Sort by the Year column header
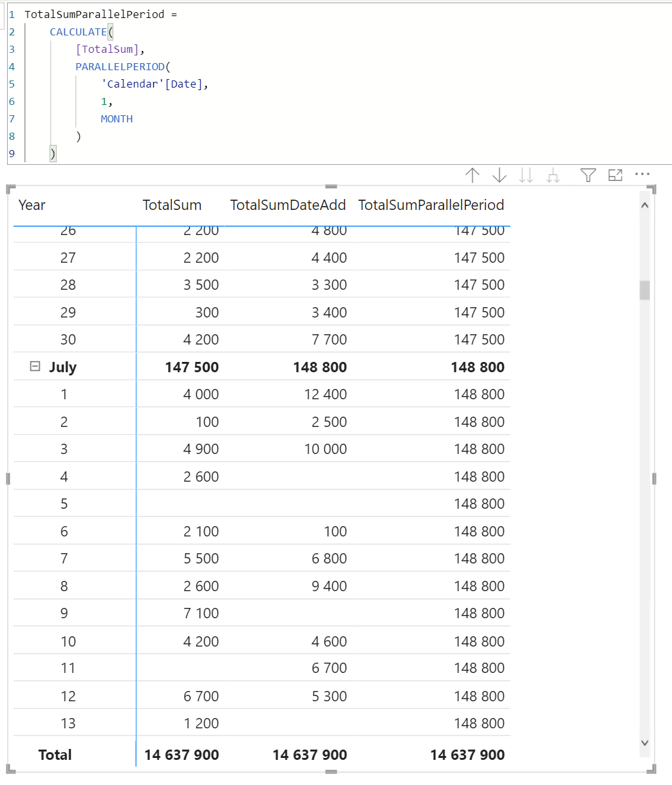672x785 pixels. 32,205
